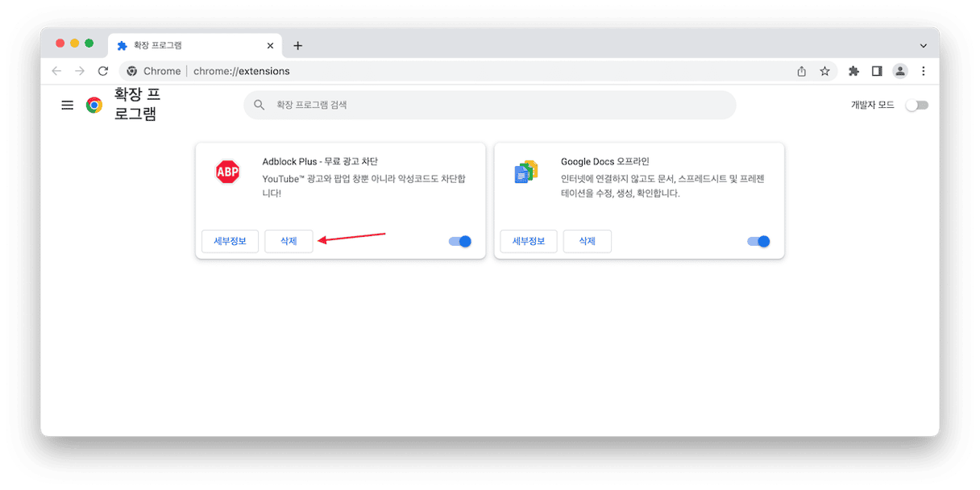Click the 'Google Docs 오프라인' title
This screenshot has width=980, height=490.
[x=605, y=162]
